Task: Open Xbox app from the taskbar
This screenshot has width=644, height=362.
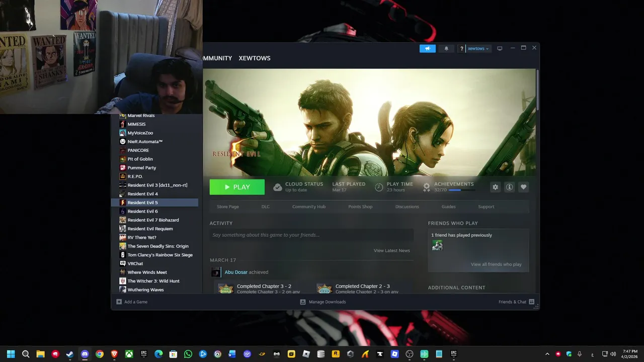Action: click(x=129, y=354)
